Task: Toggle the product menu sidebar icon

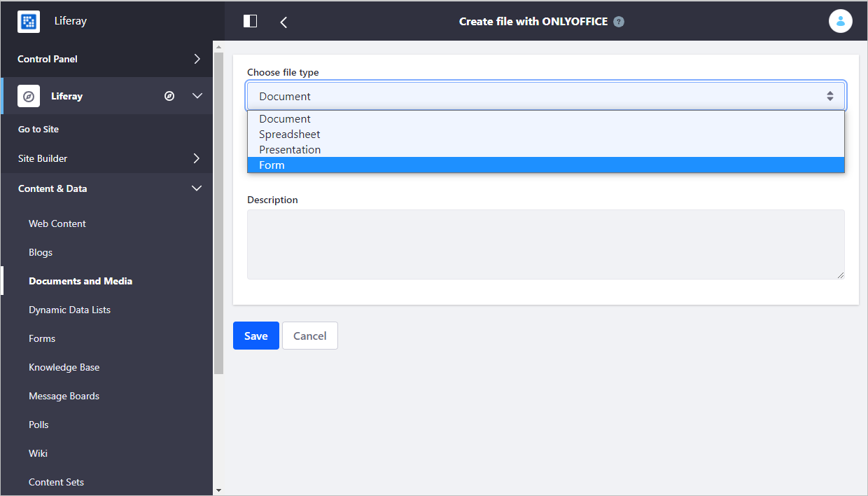Action: pyautogui.click(x=250, y=21)
